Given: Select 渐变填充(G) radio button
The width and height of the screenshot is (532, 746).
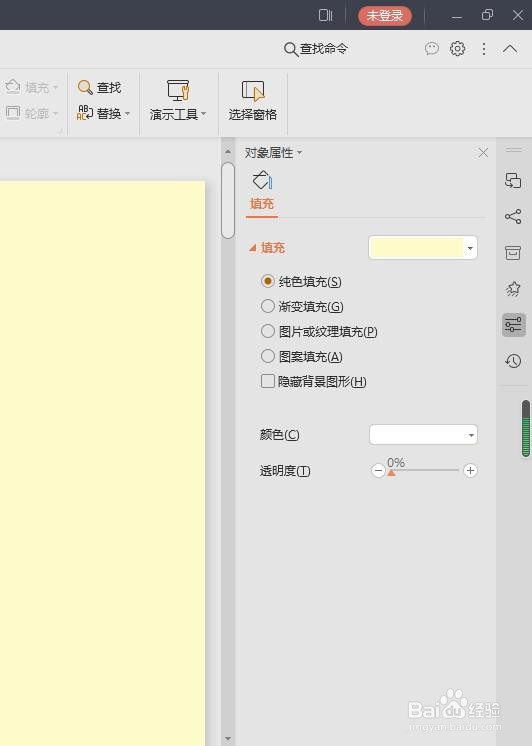Looking at the screenshot, I should [268, 306].
